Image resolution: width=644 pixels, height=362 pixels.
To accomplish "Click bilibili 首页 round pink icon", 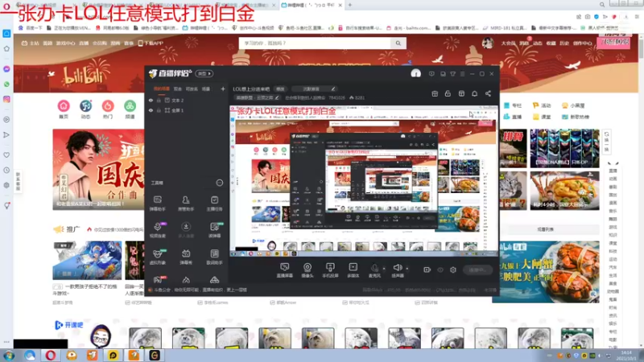I will [64, 106].
